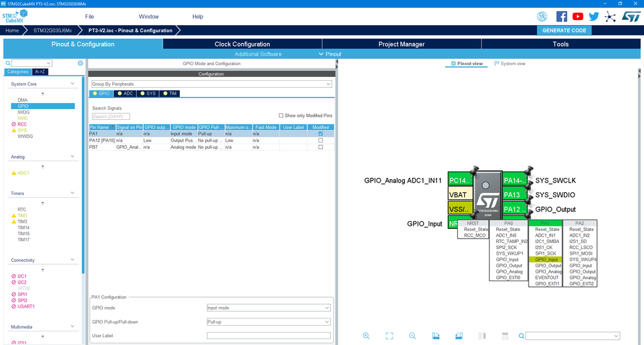Image resolution: width=644 pixels, height=345 pixels.
Task: Click the vertical split view icon
Action: click(482, 335)
